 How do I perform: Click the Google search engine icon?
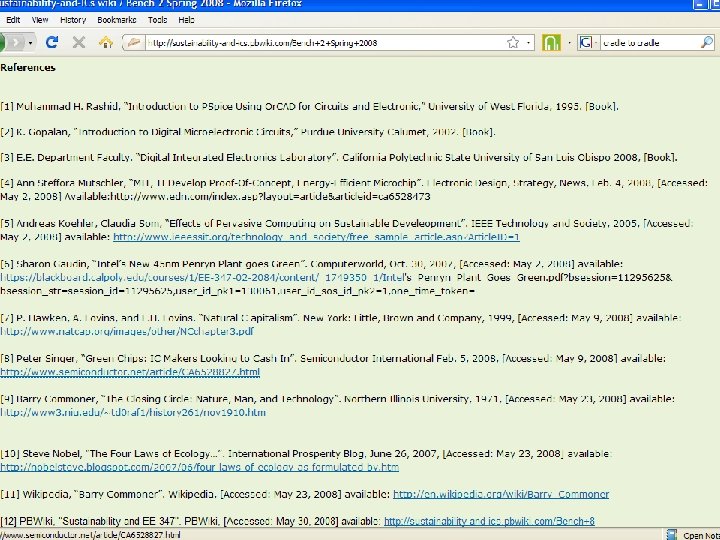[x=585, y=43]
